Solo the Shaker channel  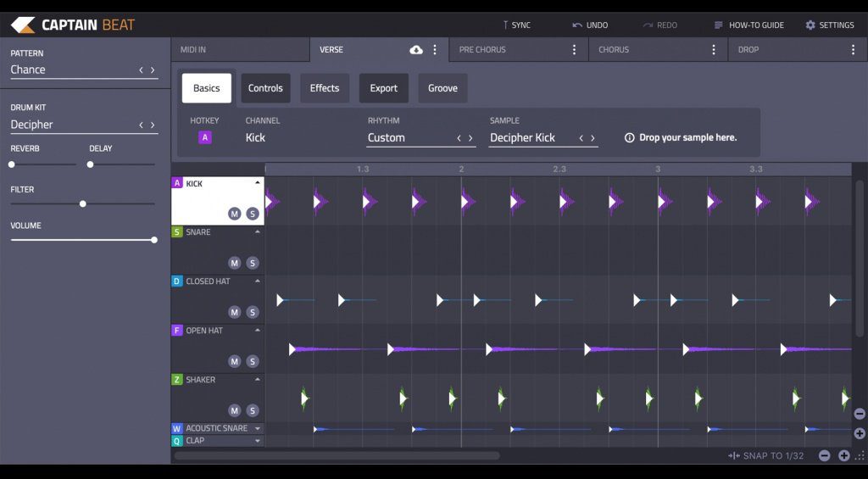click(x=253, y=410)
